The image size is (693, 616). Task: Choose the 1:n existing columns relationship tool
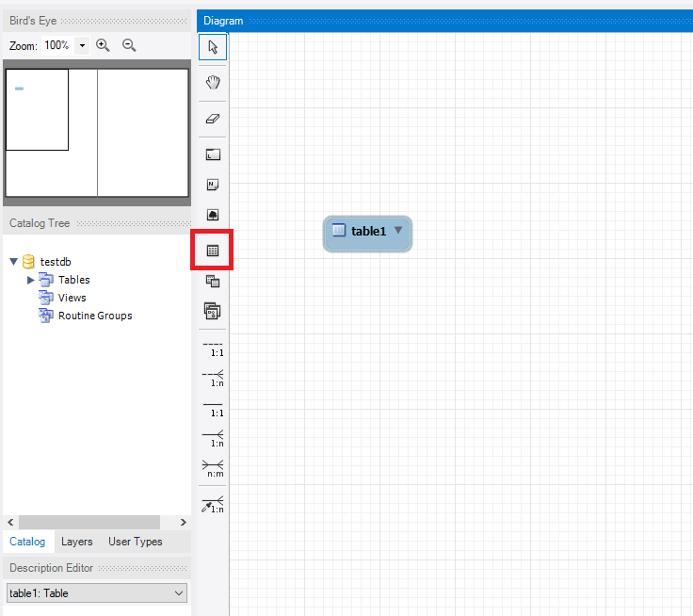pyautogui.click(x=213, y=504)
